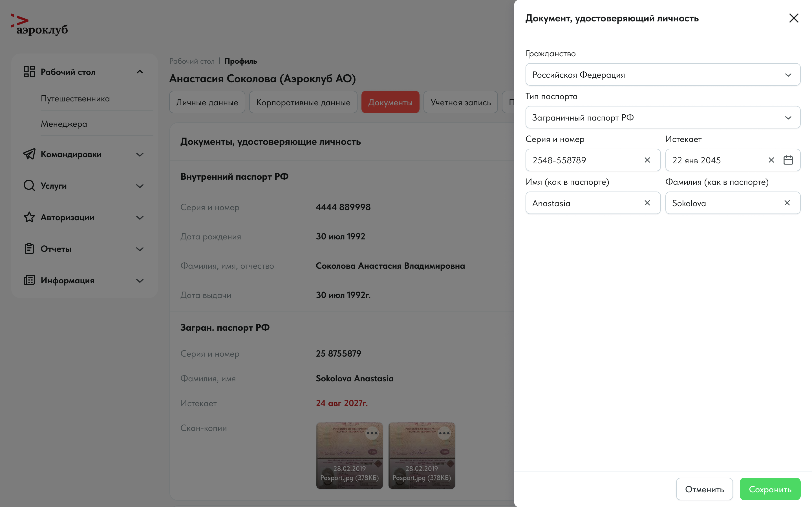Screen dimensions: 812x507
Task: Clear the expiry date value
Action: pyautogui.click(x=771, y=160)
